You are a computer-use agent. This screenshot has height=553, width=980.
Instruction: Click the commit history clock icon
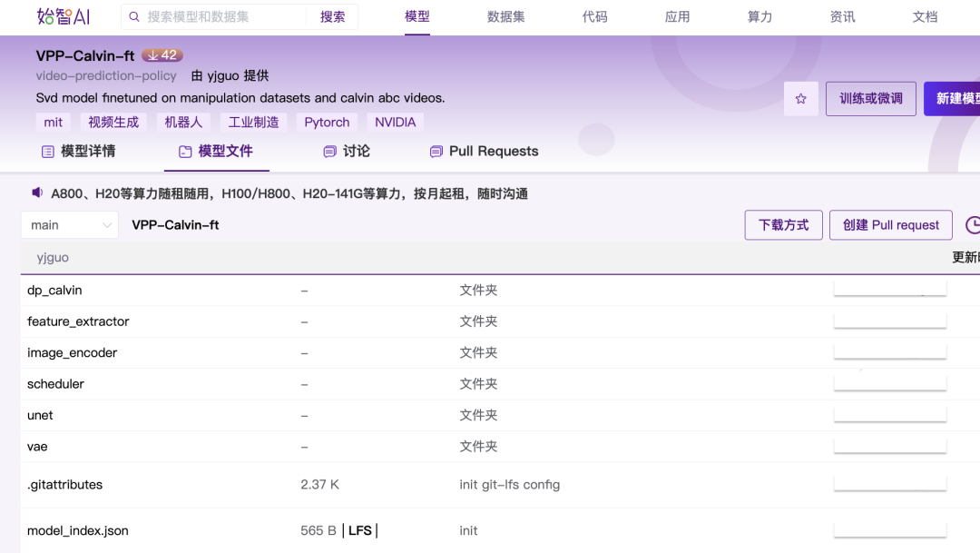(973, 225)
